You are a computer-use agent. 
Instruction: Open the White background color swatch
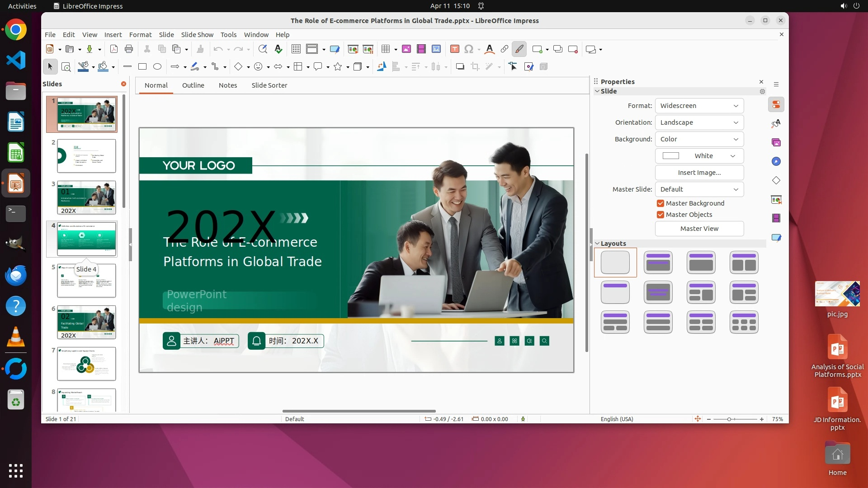[699, 156]
